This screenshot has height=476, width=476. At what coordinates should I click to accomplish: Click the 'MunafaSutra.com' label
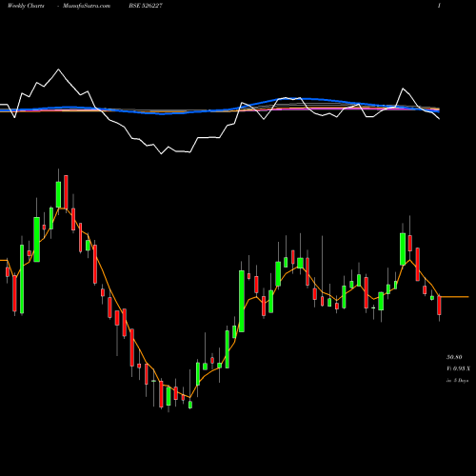pos(87,6)
